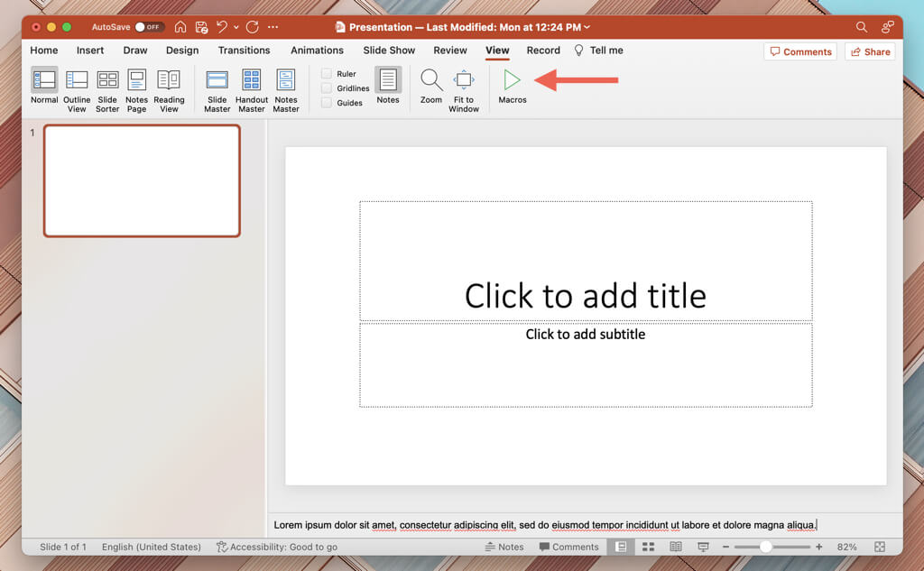
Task: Open the Transitions tab
Action: coord(244,51)
